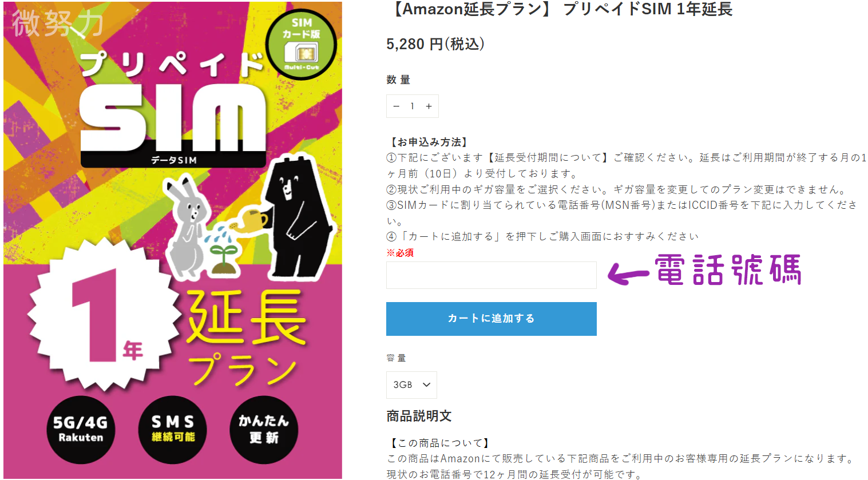The image size is (868, 480).
Task: Click the SMS 継続可能 badge
Action: (173, 430)
